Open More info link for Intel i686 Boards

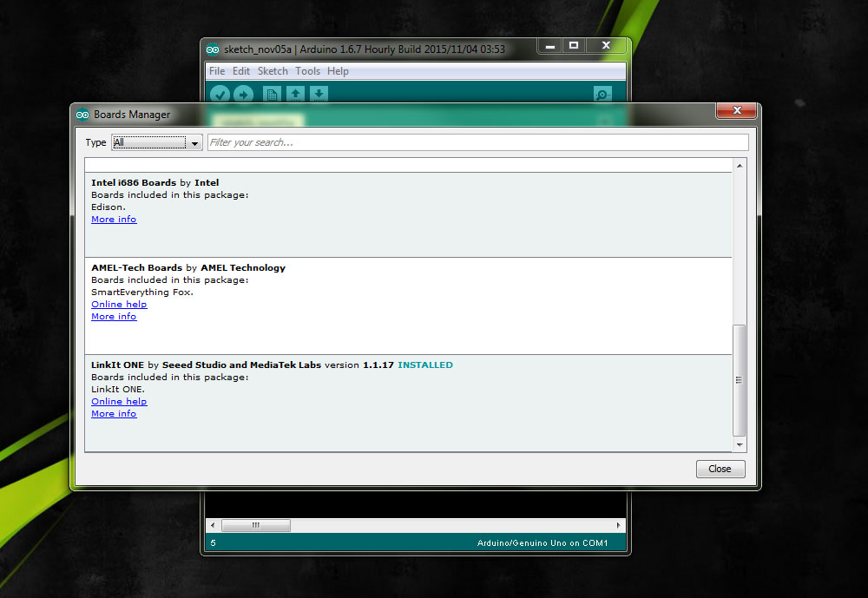(114, 220)
